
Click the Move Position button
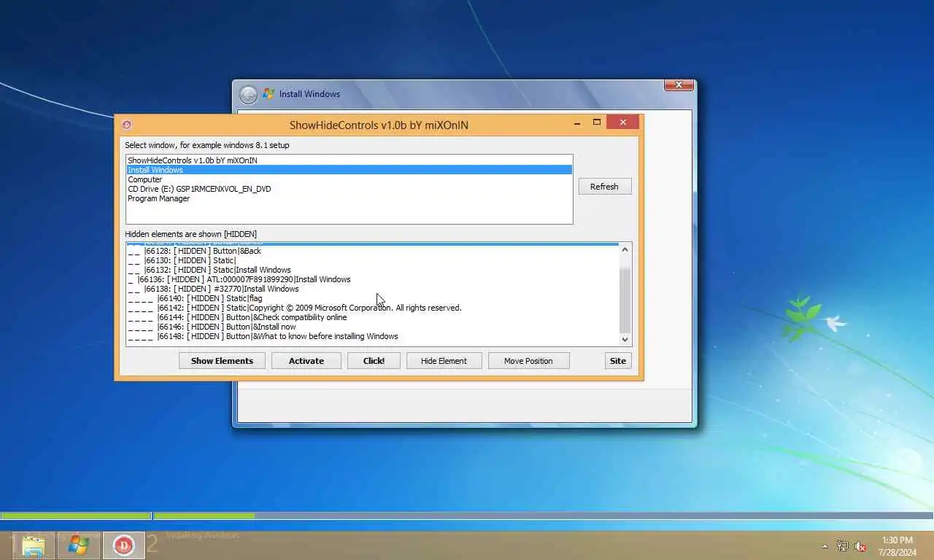click(528, 360)
